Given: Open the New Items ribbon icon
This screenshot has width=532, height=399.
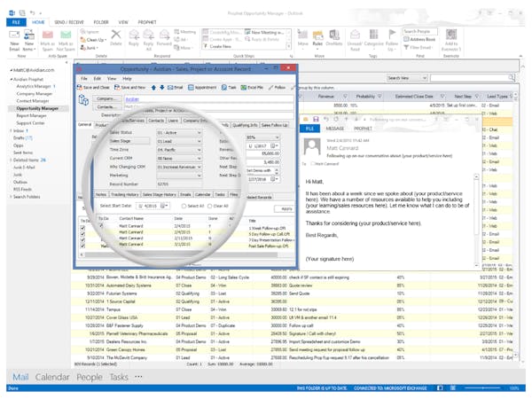Looking at the screenshot, I should click(x=29, y=41).
